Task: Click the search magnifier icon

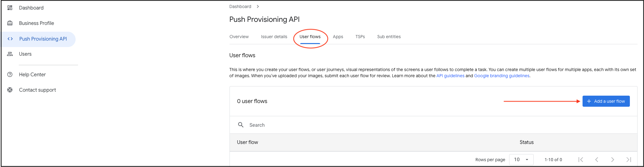Action: 241,125
